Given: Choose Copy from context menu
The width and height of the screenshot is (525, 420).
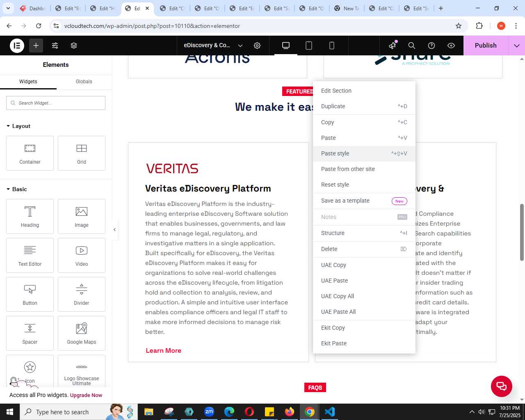Looking at the screenshot, I should pyautogui.click(x=364, y=122).
